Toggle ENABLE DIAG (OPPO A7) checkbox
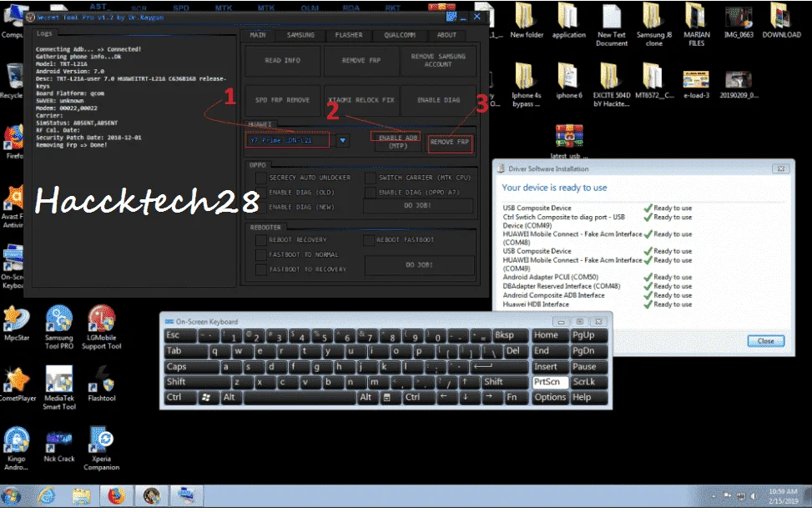812x512 pixels. coord(371,192)
